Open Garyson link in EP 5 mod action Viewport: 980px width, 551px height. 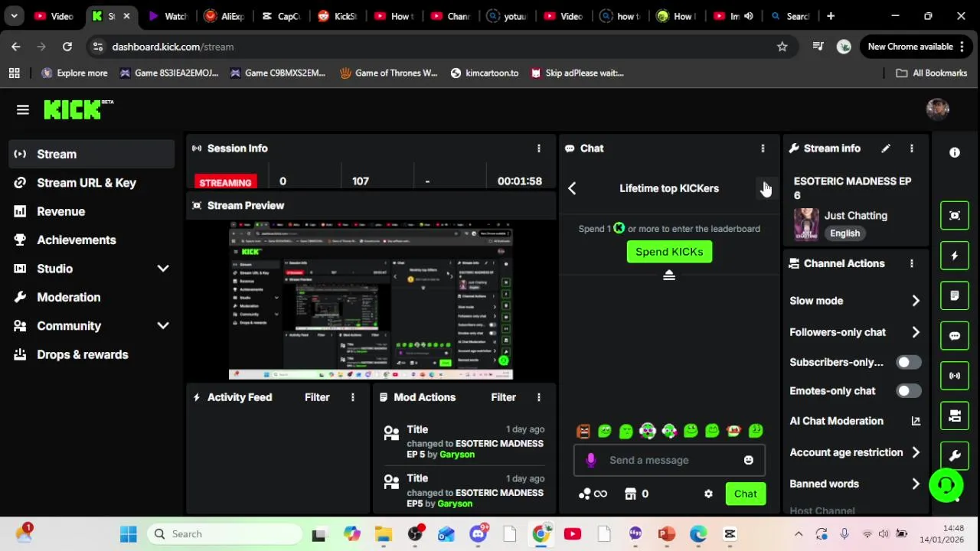457,455
